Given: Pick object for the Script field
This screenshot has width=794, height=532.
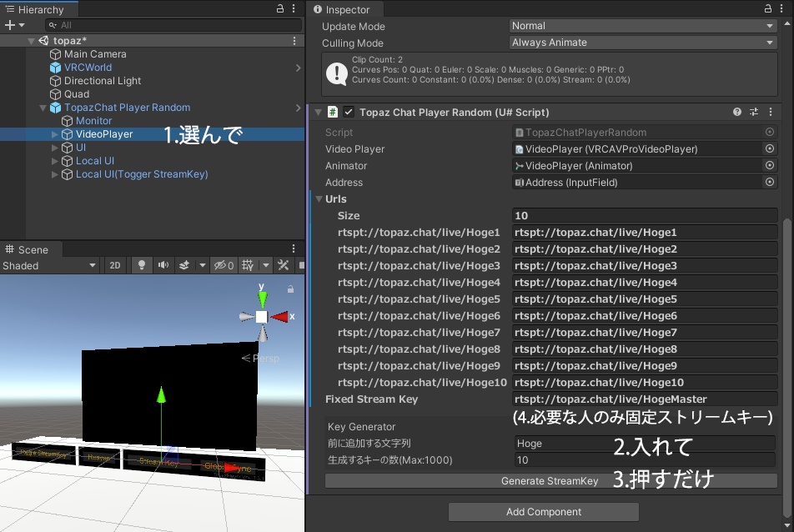Looking at the screenshot, I should (x=770, y=132).
